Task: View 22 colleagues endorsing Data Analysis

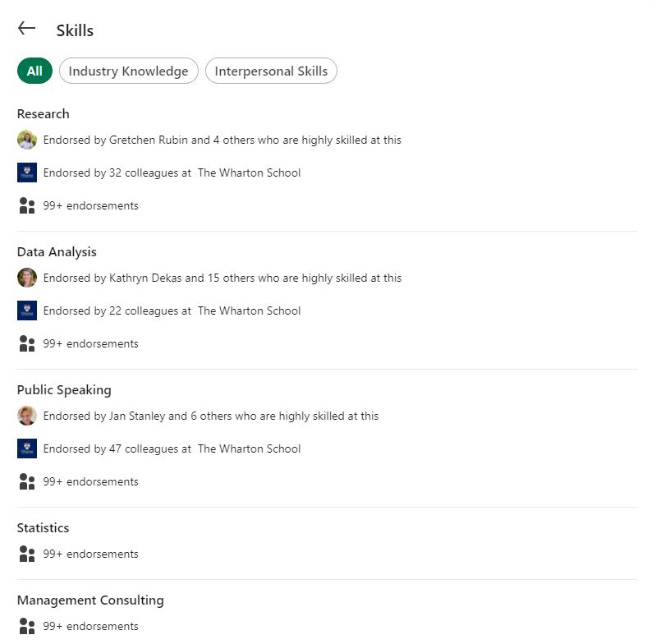Action: tap(172, 310)
